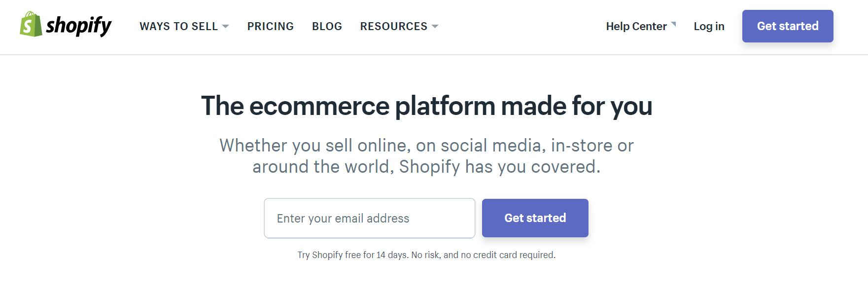Open the RESOURCES menu
The height and width of the screenshot is (298, 868).
394,26
